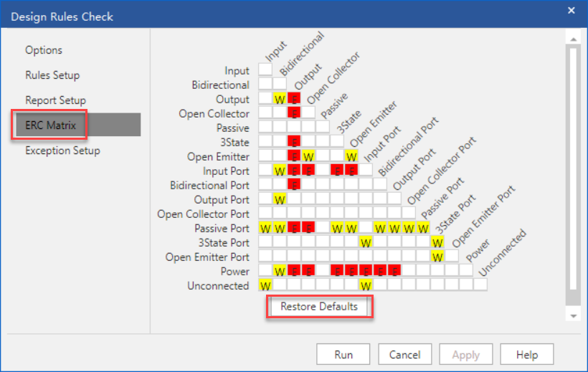Toggle Output row Bidirectional warning cell
The width and height of the screenshot is (588, 372).
pos(280,99)
